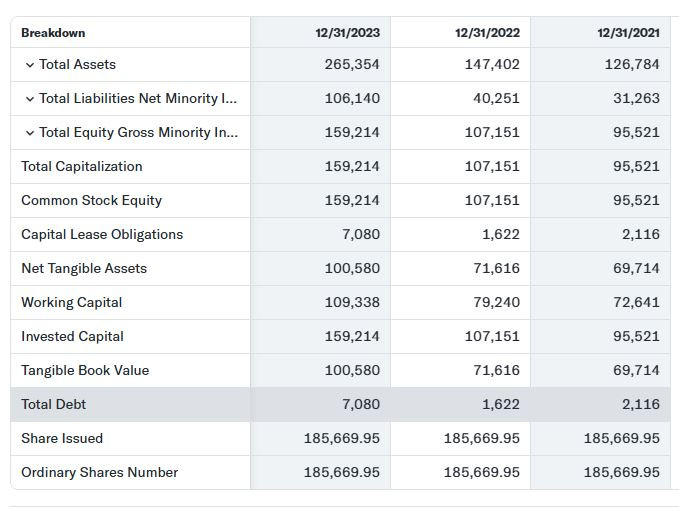Click the Working Capital row label
The image size is (679, 508).
[72, 302]
